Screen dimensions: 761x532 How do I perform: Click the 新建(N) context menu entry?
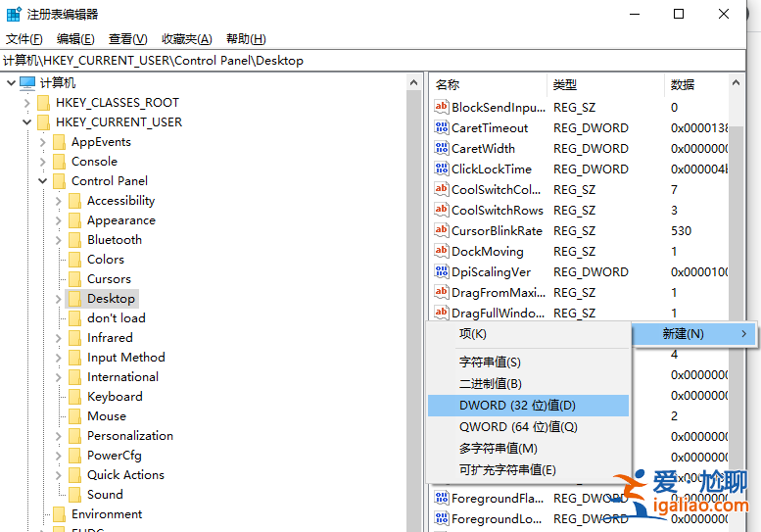point(694,334)
